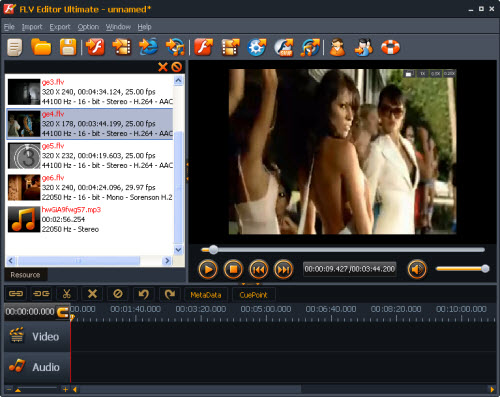The height and width of the screenshot is (397, 500).
Task: Click the timeline scroll right arrow
Action: (492, 389)
